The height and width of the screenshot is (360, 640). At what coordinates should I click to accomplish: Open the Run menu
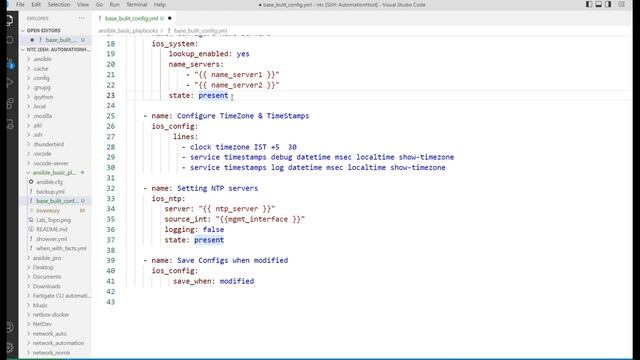click(x=115, y=5)
